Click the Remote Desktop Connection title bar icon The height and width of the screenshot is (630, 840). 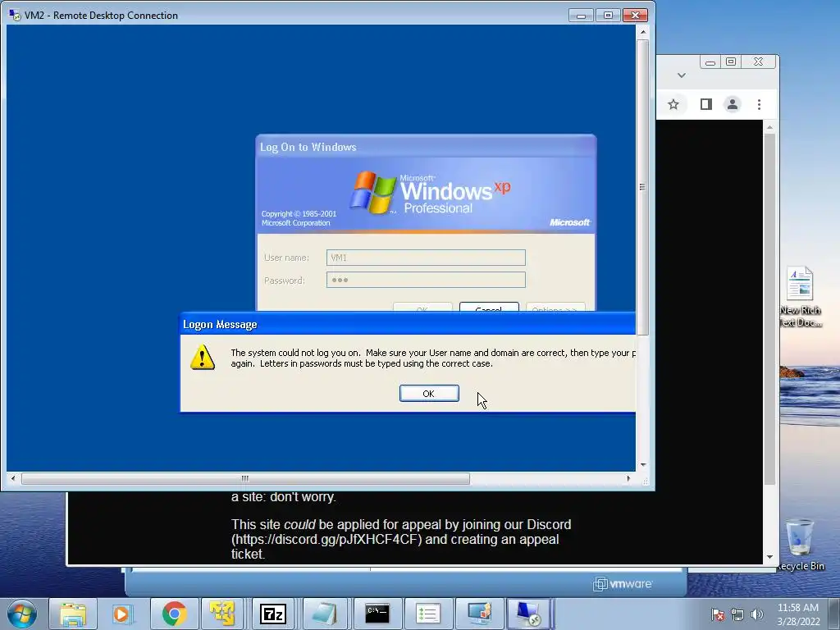click(x=15, y=15)
